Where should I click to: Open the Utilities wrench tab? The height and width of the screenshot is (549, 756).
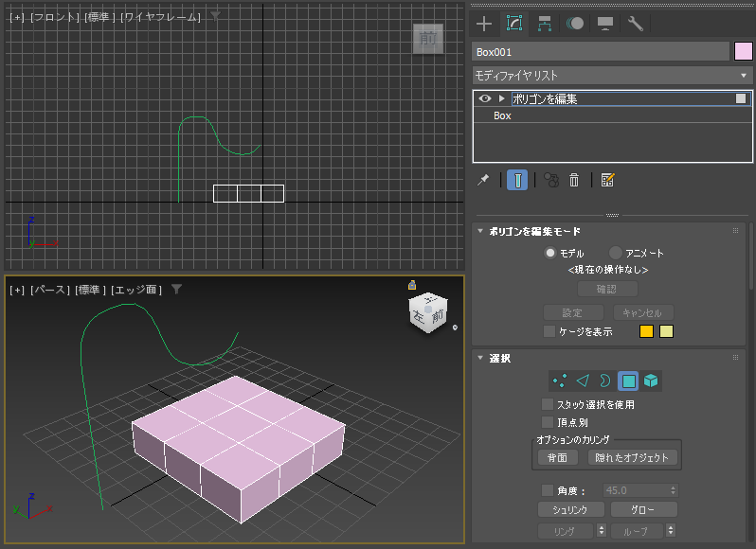click(x=636, y=24)
